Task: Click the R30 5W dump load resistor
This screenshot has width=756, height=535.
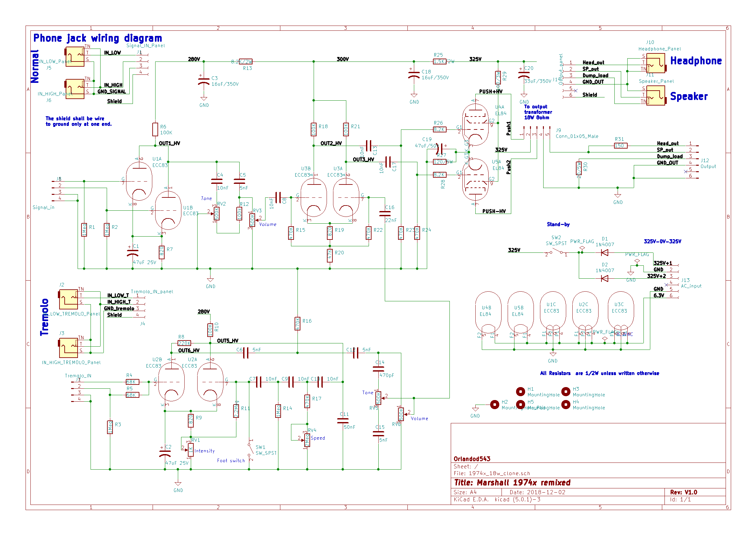Action: click(x=579, y=168)
